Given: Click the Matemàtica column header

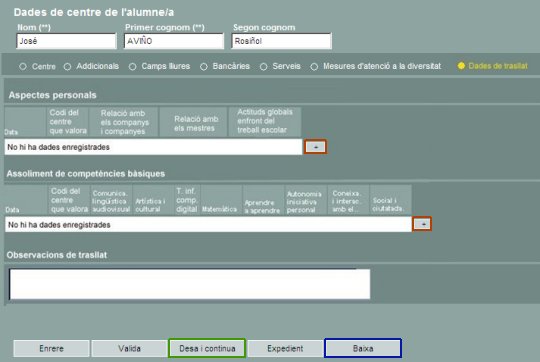Looking at the screenshot, I should (x=221, y=200).
